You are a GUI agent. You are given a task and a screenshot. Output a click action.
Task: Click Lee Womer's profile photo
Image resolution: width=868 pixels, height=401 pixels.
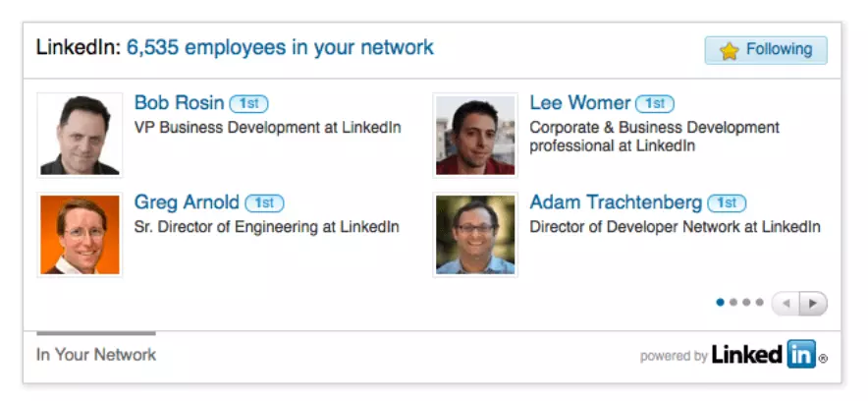(475, 134)
